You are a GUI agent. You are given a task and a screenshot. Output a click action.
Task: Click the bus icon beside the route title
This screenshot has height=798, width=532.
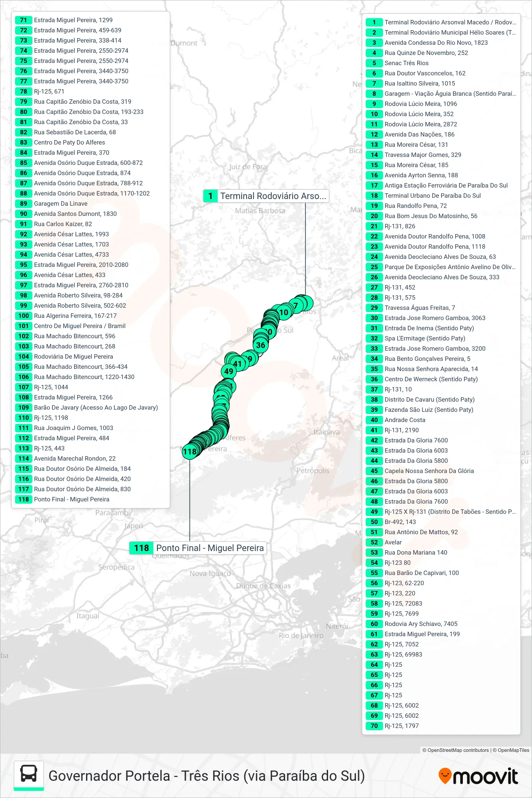[x=29, y=775]
